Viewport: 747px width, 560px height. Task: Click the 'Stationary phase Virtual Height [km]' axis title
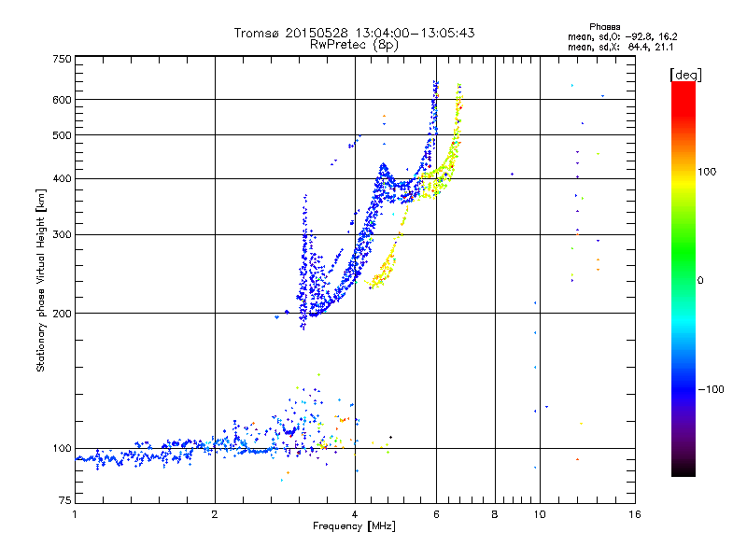(41, 280)
